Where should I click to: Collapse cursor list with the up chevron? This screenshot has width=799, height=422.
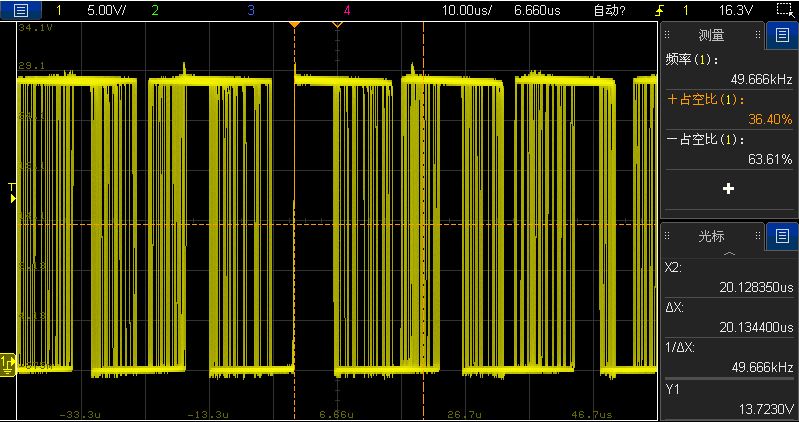tap(730, 253)
